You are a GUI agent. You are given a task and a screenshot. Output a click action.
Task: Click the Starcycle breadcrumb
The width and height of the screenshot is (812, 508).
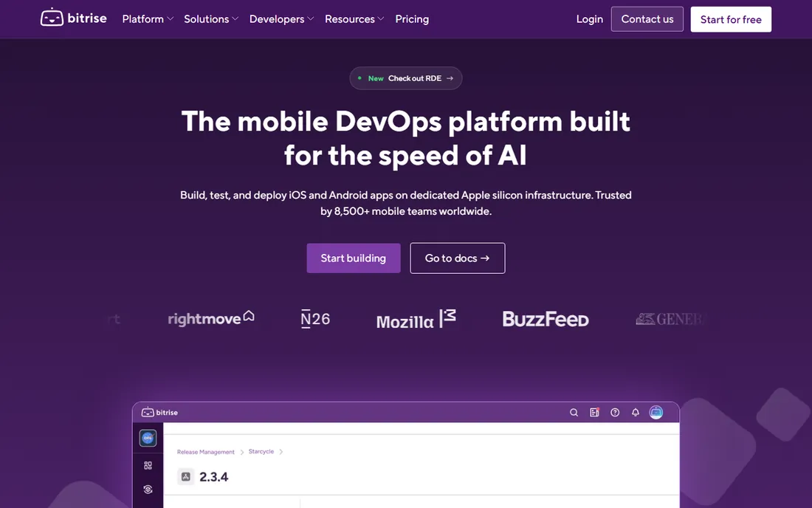click(x=261, y=452)
